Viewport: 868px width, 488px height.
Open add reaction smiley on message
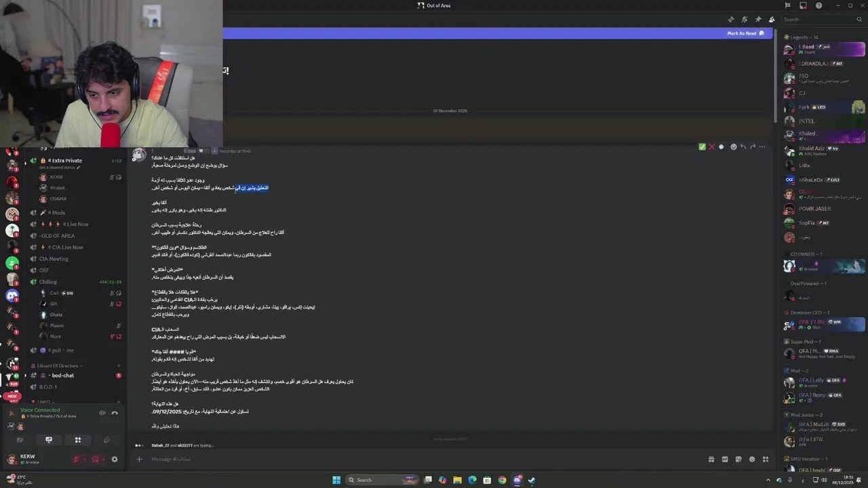click(x=733, y=146)
